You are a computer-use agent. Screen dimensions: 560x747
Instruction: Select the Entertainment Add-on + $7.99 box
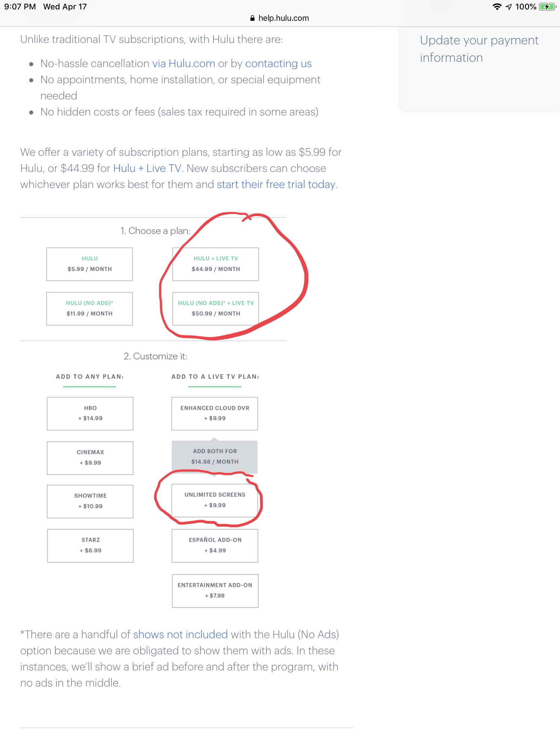(215, 590)
